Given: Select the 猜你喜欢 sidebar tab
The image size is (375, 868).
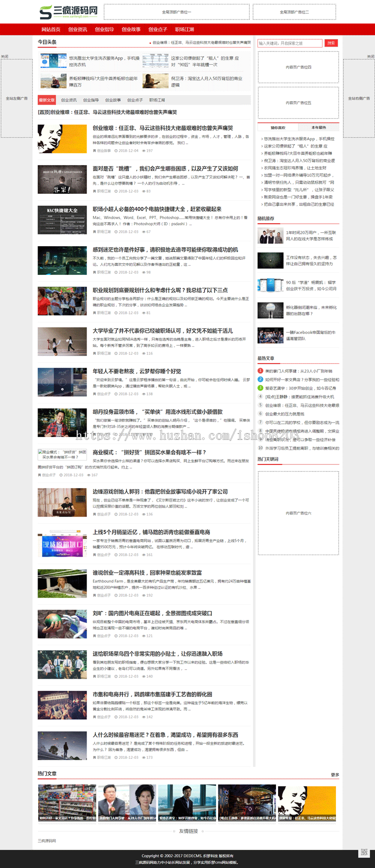Looking at the screenshot, I should [278, 128].
